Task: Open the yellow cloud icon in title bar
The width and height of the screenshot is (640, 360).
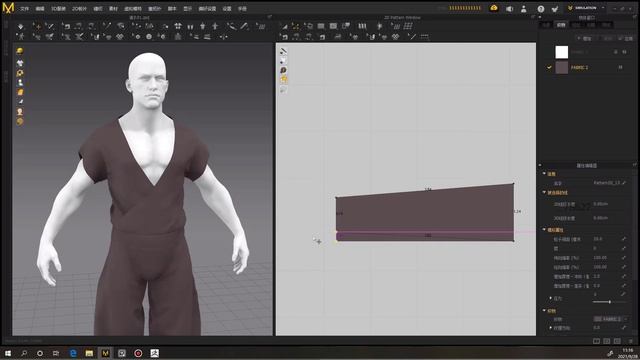Action: [494, 8]
